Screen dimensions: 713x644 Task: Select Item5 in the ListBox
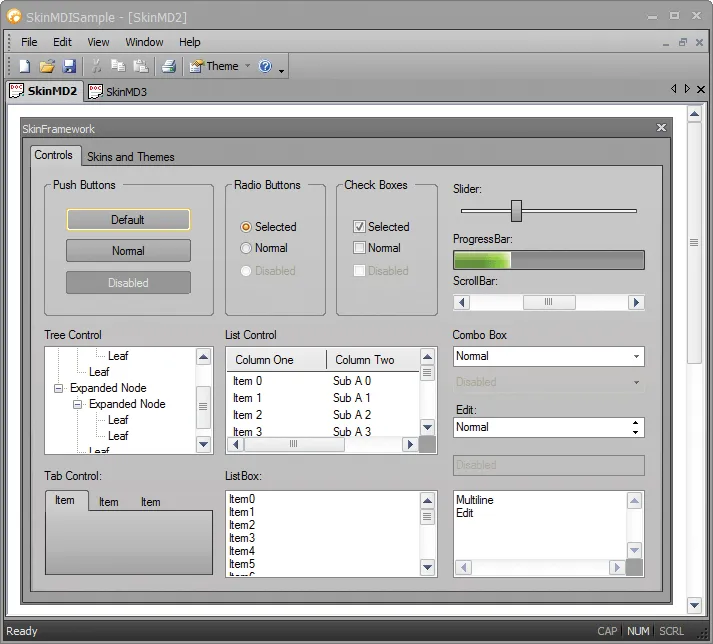point(242,564)
